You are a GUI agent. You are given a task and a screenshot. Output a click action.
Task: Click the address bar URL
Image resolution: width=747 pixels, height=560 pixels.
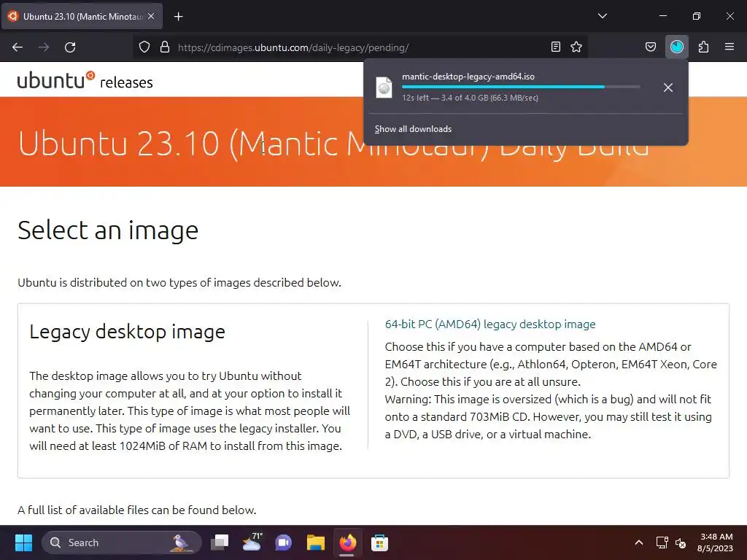(293, 47)
